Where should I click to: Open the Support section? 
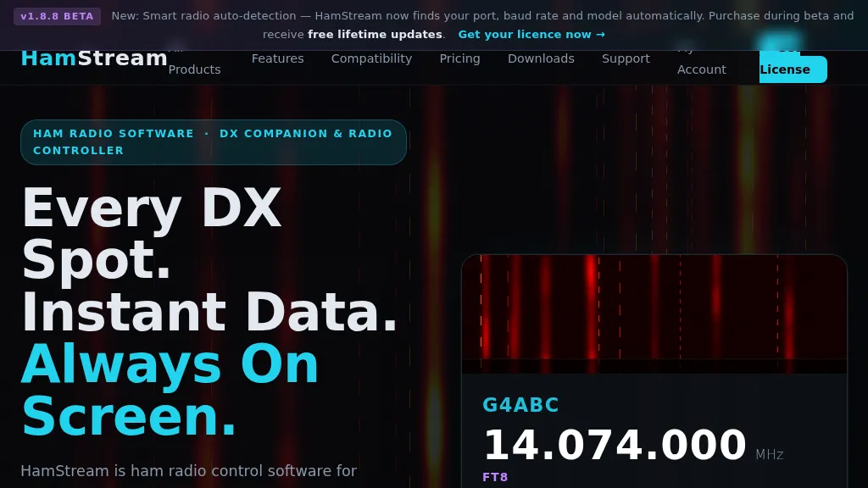626,58
